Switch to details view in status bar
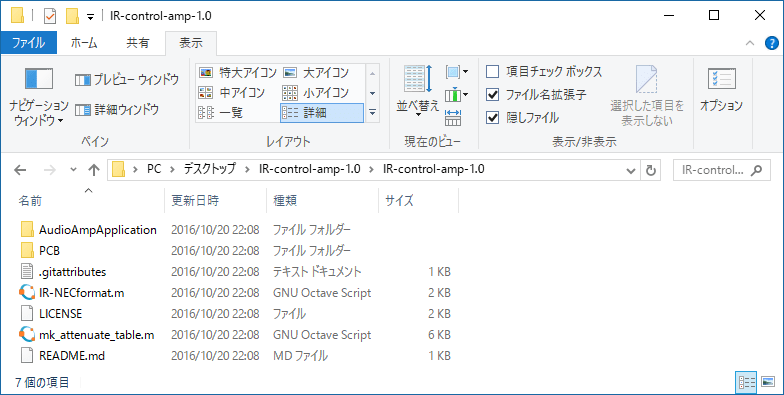 coord(746,382)
